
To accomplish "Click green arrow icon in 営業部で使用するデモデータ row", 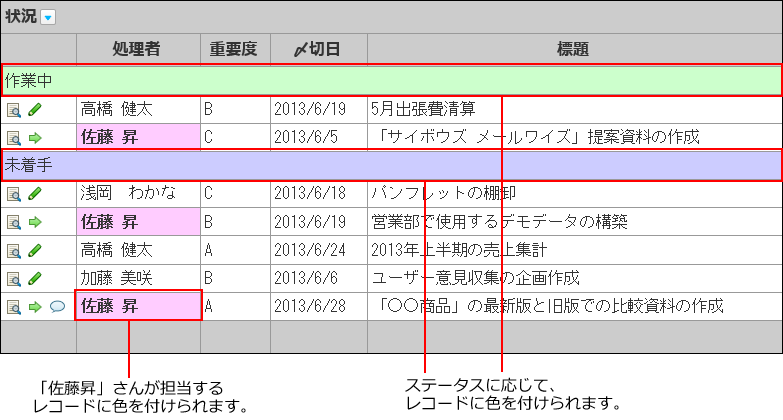I will pyautogui.click(x=34, y=222).
